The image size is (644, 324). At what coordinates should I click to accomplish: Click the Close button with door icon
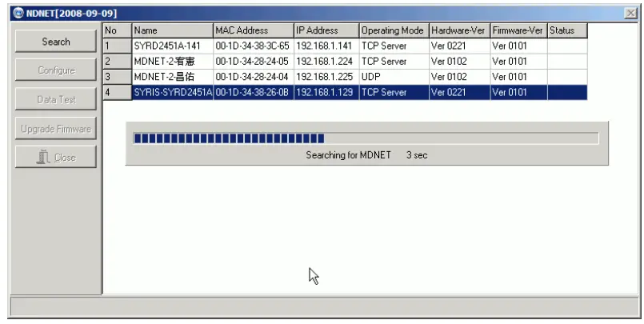point(56,158)
